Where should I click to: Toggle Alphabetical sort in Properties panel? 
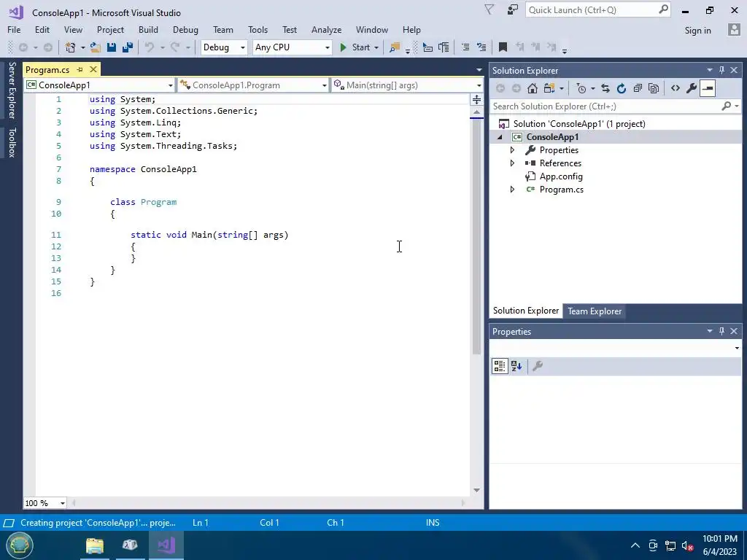point(516,366)
